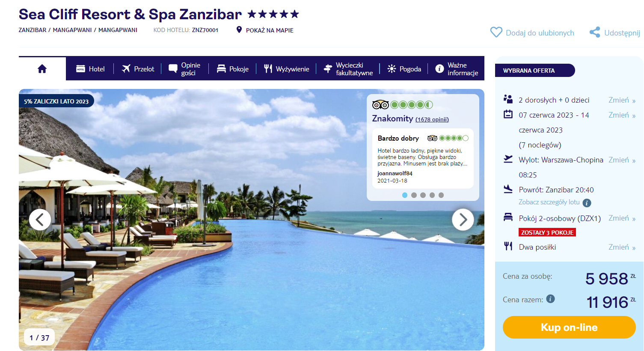Click the share icon beside Udostępnij
The width and height of the screenshot is (644, 351).
coord(594,32)
